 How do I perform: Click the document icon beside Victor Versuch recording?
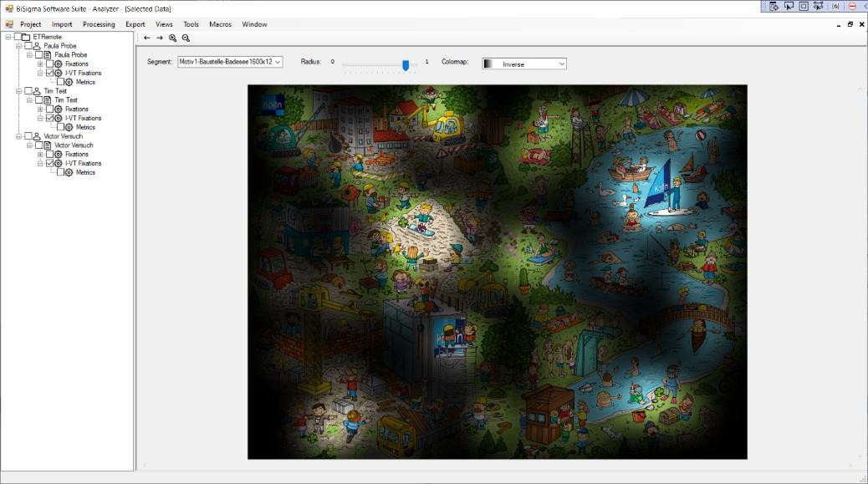pos(48,145)
